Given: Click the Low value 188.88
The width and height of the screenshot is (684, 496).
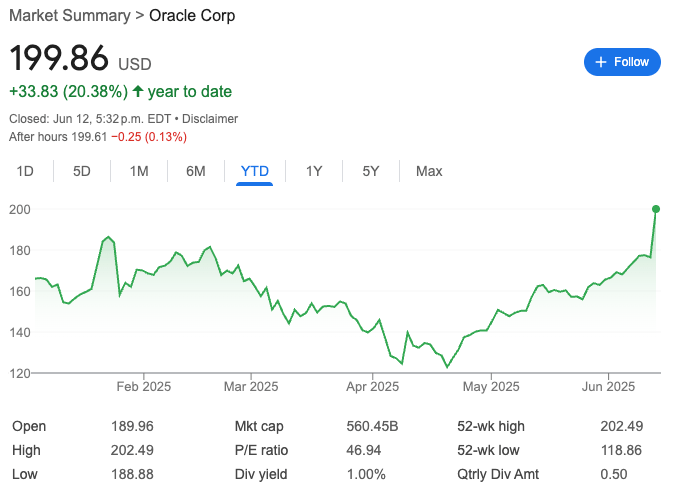Looking at the screenshot, I should click(132, 474).
